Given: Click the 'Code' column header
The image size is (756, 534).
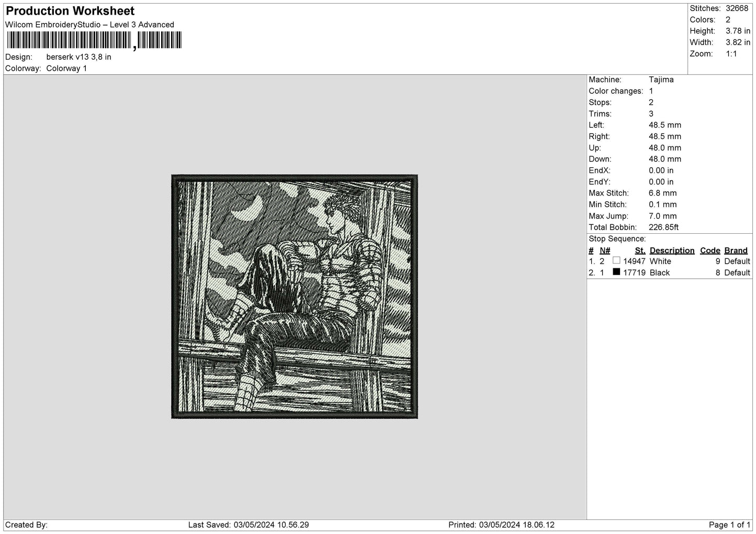Looking at the screenshot, I should tap(710, 251).
